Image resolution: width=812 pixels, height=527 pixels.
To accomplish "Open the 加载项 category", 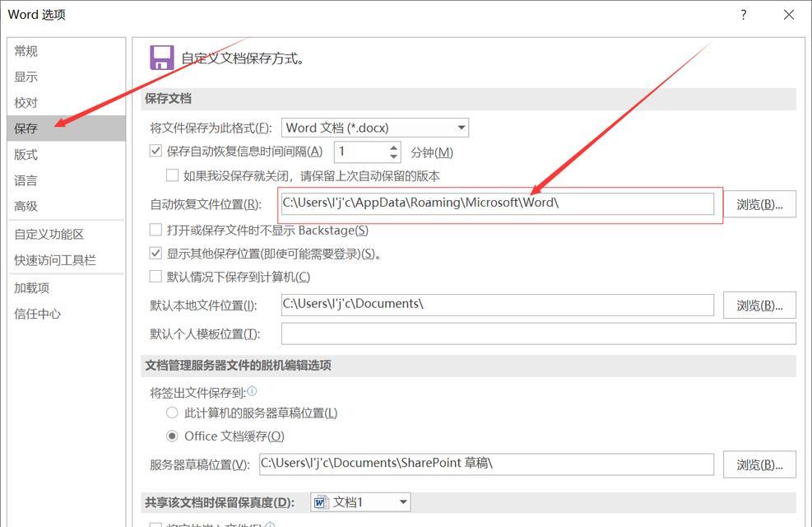I will click(31, 288).
